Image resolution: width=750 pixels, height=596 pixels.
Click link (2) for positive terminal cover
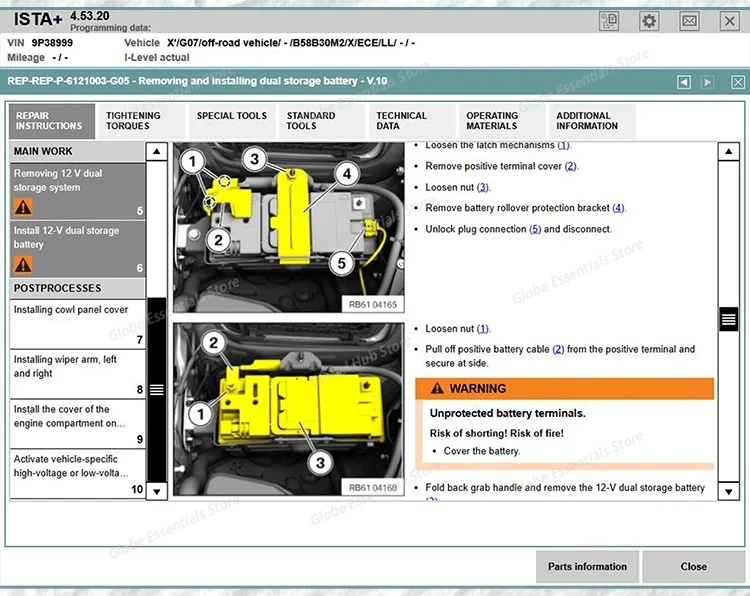point(571,166)
